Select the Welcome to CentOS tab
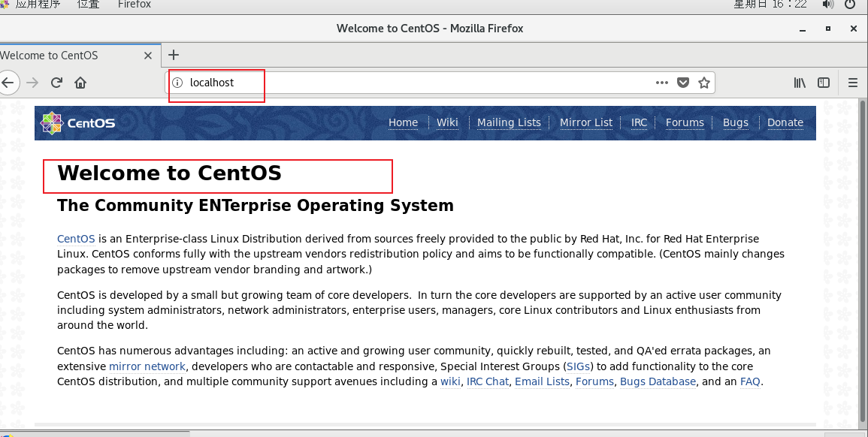This screenshot has height=437, width=868. click(x=80, y=56)
